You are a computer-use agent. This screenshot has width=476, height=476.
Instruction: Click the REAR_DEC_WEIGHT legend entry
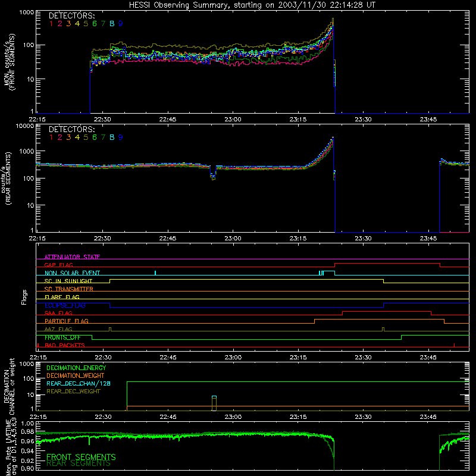pyautogui.click(x=73, y=392)
